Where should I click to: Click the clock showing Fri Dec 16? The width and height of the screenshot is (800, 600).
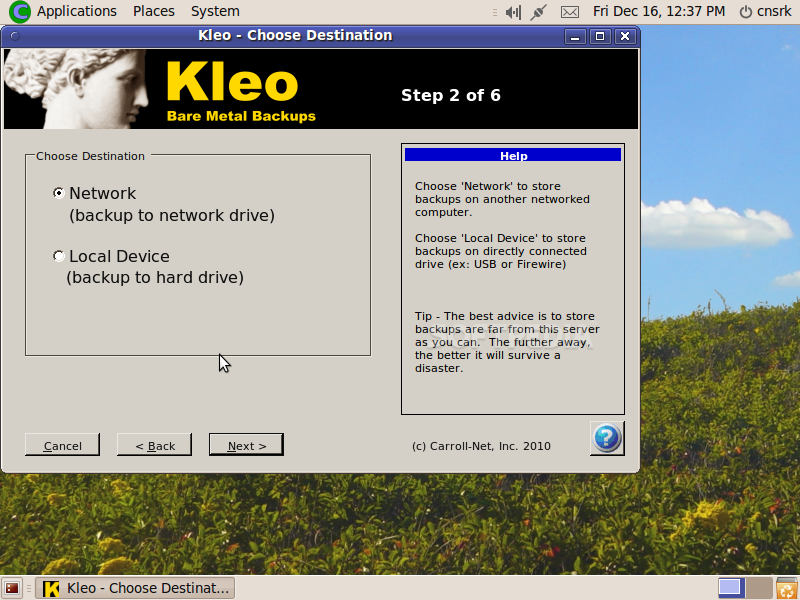(x=659, y=11)
